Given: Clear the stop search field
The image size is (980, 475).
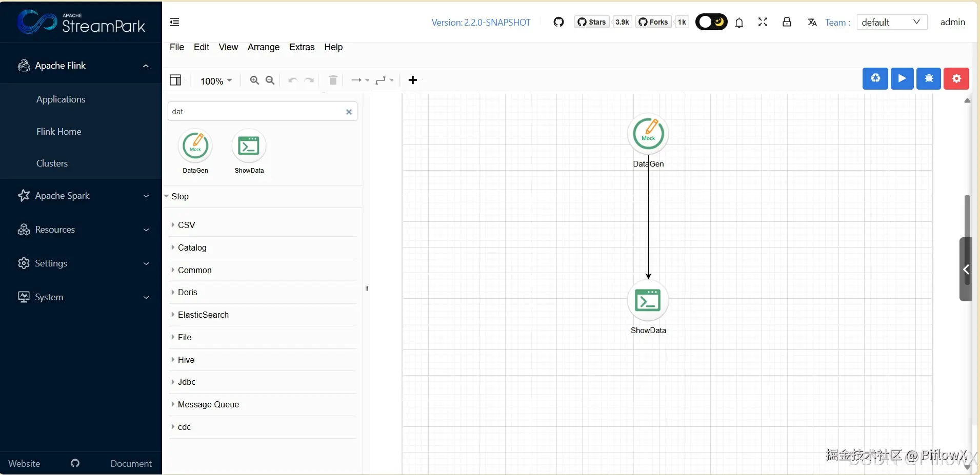Looking at the screenshot, I should point(349,112).
